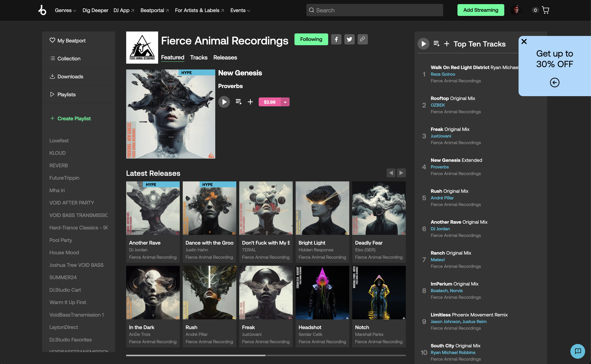The image size is (591, 364).
Task: Open the Bright Light release title
Action: [x=312, y=243]
